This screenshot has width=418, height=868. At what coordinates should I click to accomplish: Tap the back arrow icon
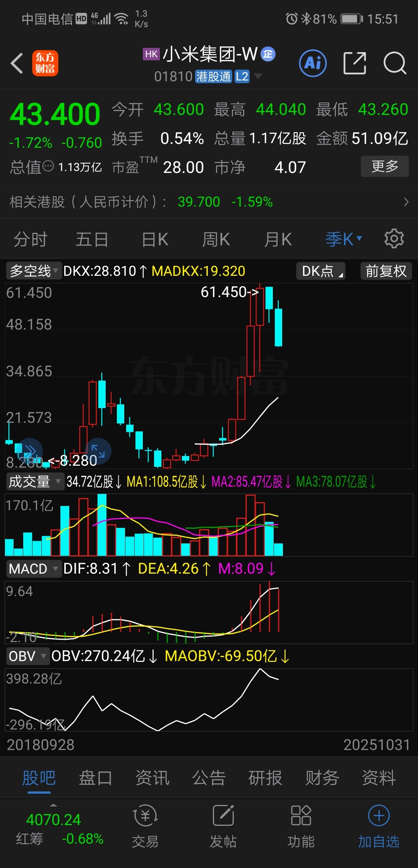point(17,63)
